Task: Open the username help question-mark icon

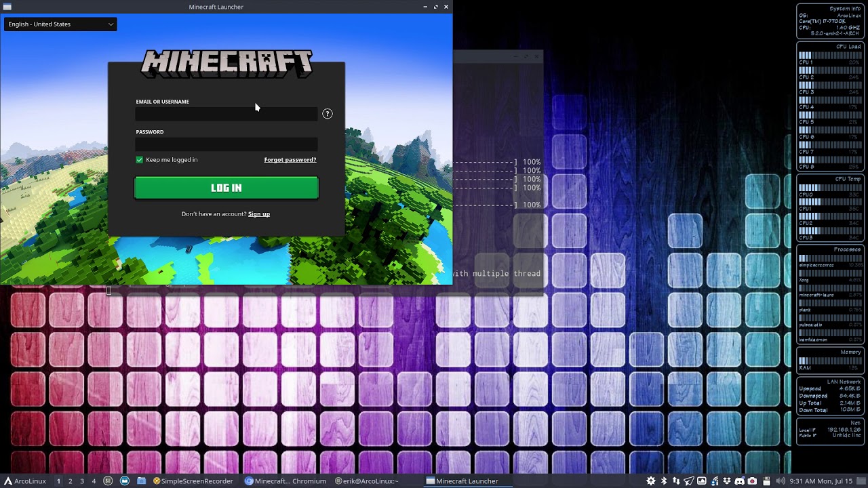Action: (x=328, y=114)
